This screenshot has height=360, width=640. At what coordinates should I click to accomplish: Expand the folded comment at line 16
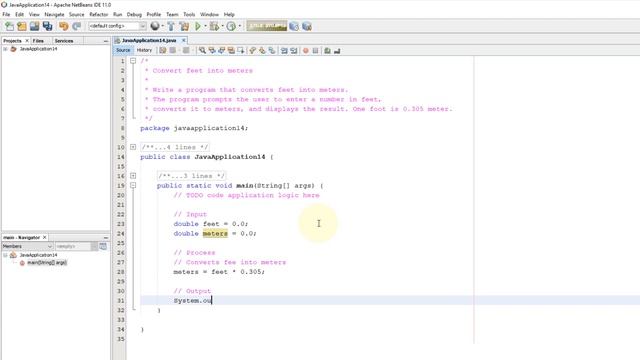[133, 176]
